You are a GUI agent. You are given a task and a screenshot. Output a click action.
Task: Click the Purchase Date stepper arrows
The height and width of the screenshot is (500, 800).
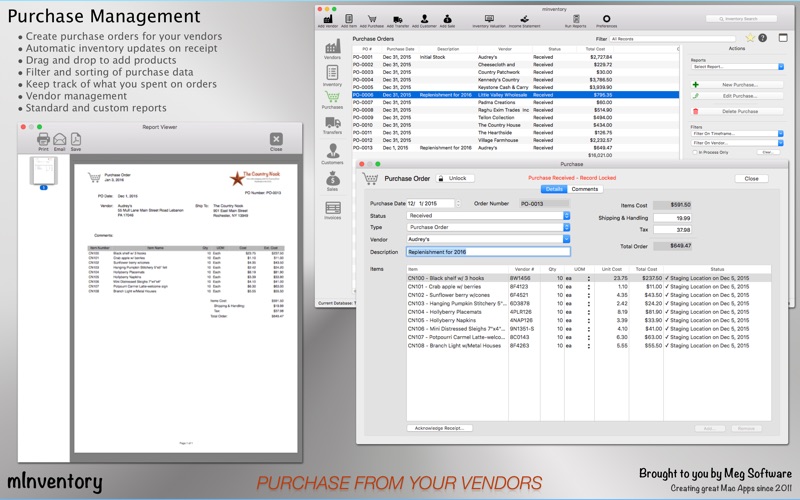point(457,203)
